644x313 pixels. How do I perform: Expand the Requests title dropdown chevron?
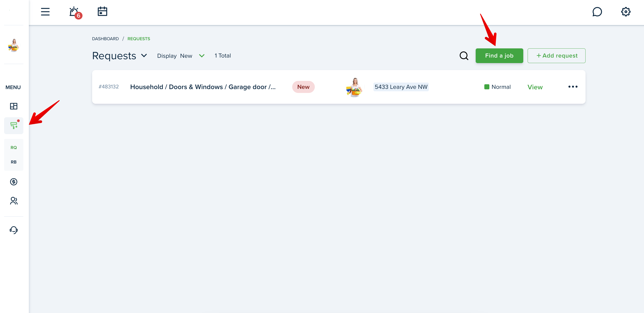pos(144,56)
